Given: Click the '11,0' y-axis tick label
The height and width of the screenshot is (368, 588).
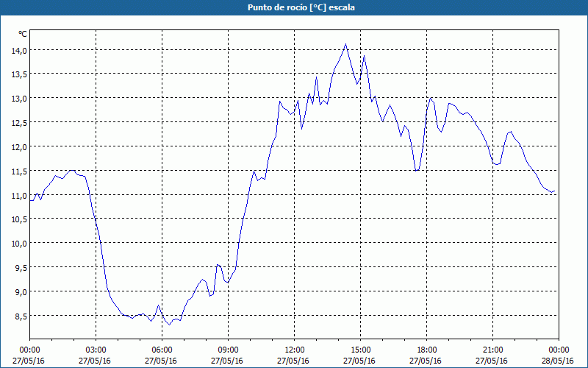Looking at the screenshot, I should pyautogui.click(x=19, y=195).
